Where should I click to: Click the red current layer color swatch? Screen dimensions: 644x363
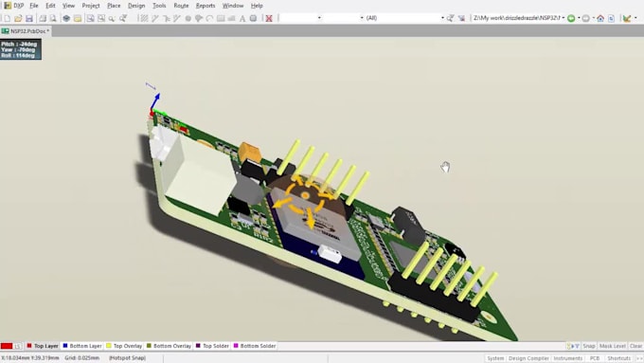coord(7,346)
